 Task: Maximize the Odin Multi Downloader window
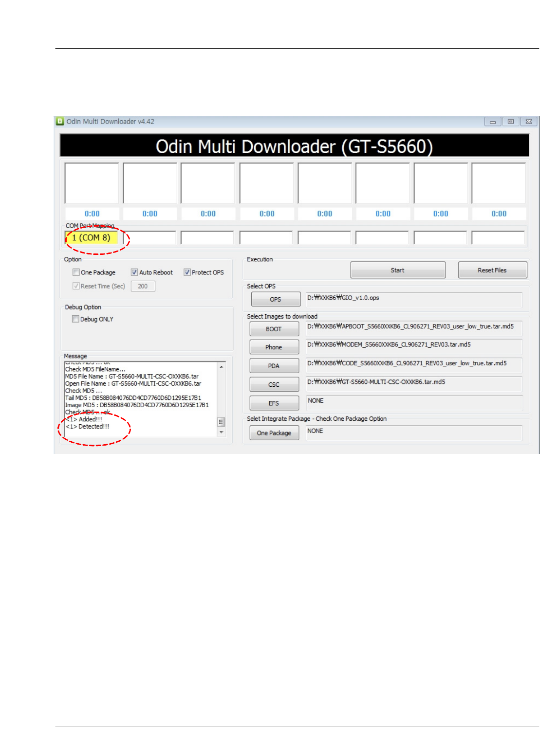511,122
